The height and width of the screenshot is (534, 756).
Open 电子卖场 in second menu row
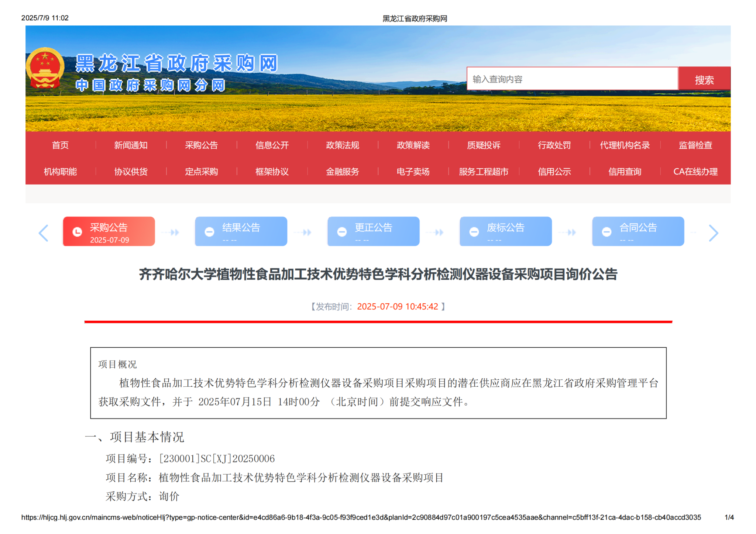point(413,172)
